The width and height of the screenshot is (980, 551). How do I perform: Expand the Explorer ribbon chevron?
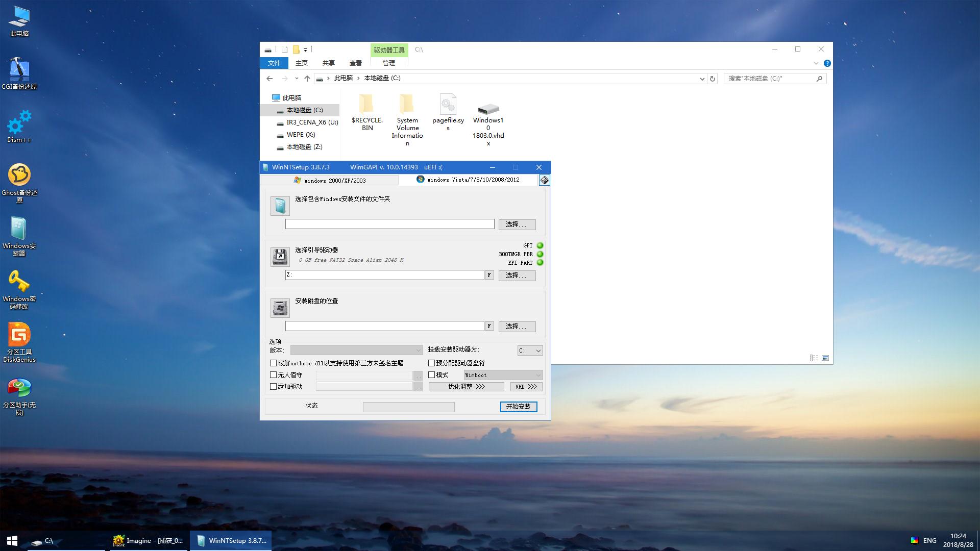pos(816,63)
